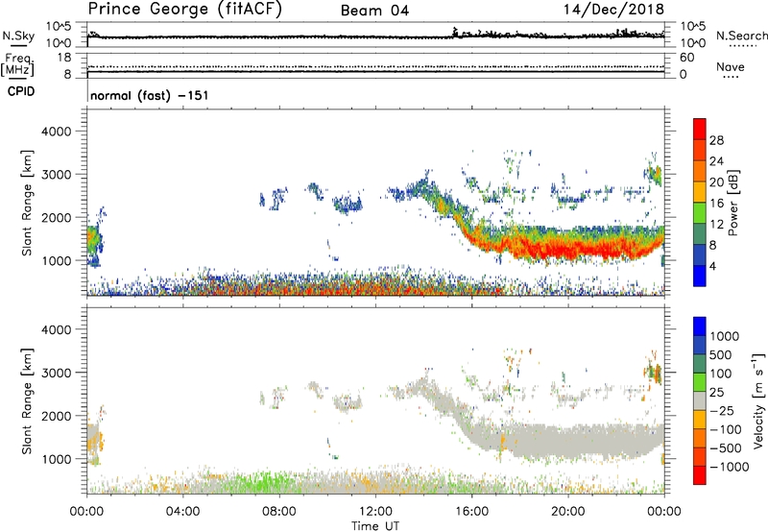The image size is (768, 532).
Task: Click the '16:00' time axis tick label
Action: pyautogui.click(x=471, y=512)
